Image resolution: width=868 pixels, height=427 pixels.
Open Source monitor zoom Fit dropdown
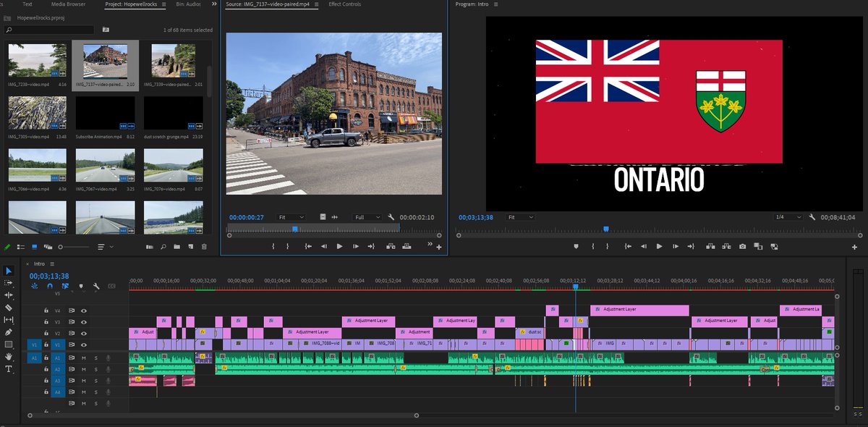pyautogui.click(x=291, y=217)
